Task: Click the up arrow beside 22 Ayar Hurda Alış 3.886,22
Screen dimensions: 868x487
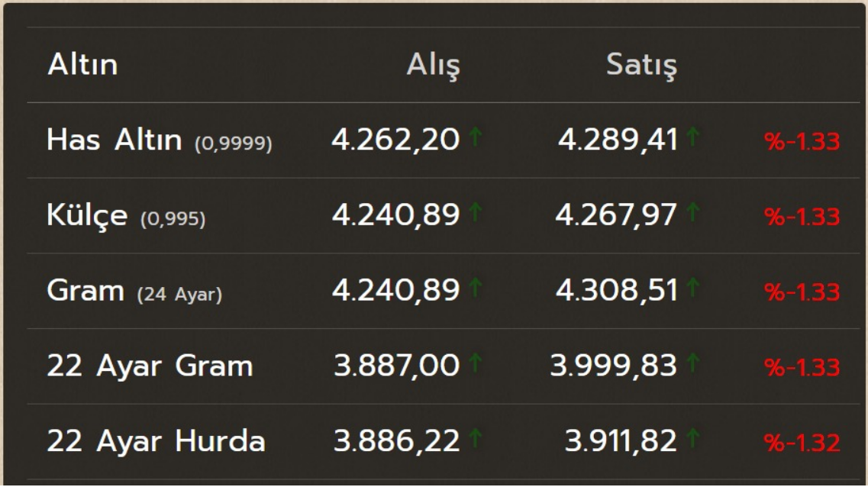Action: coord(476,437)
